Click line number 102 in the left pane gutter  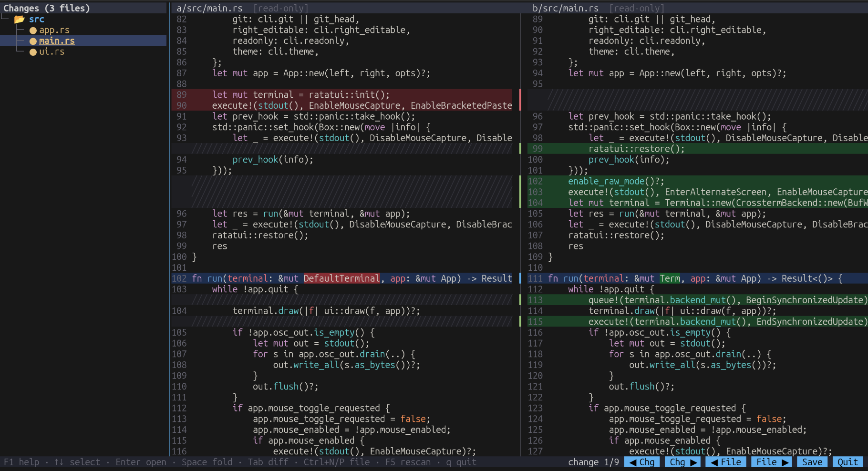coord(179,278)
